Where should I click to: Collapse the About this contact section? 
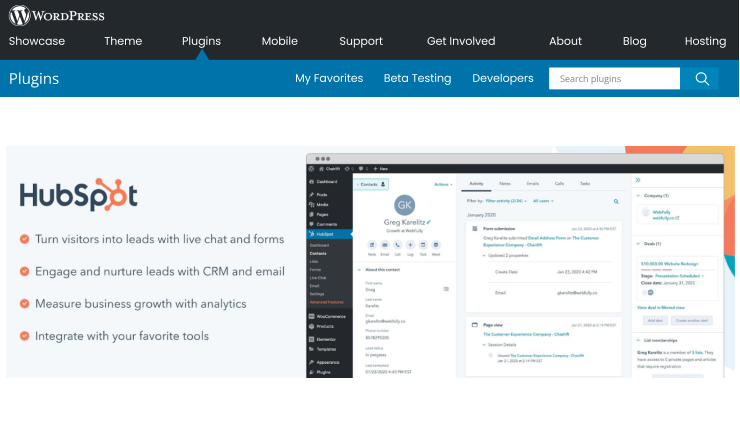click(x=360, y=270)
